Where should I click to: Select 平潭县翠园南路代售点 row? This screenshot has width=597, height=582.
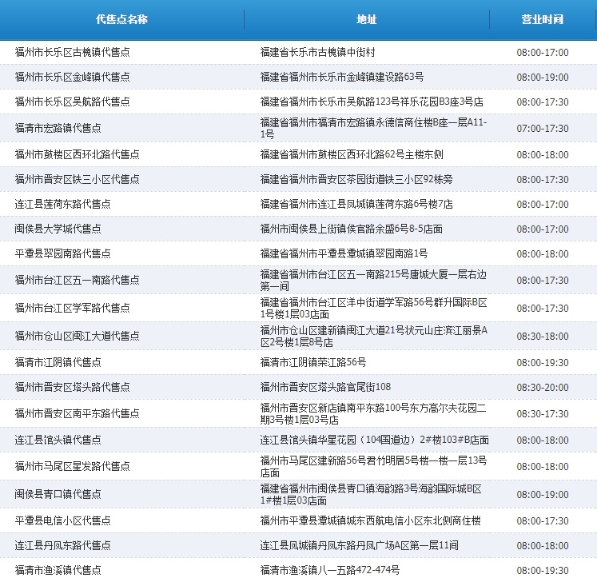coord(298,254)
